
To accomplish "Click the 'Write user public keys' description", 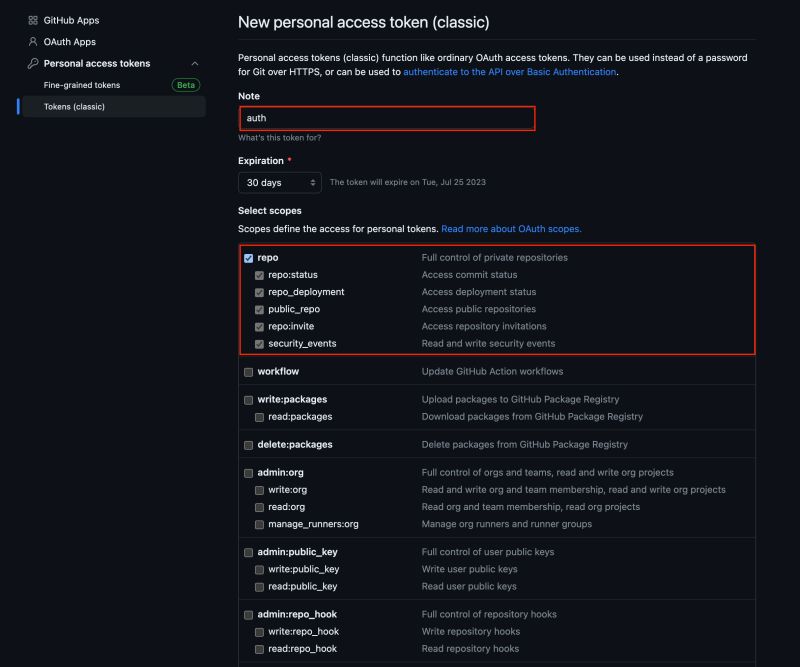I will point(469,569).
